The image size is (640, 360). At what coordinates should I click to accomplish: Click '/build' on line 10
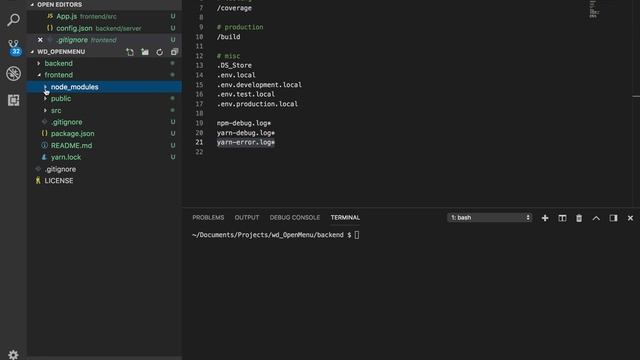click(228, 37)
